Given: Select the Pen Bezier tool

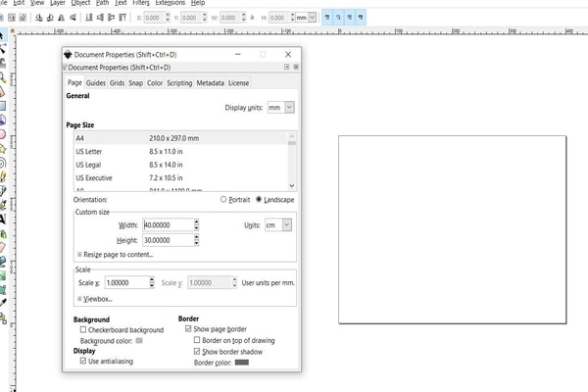Looking at the screenshot, I should (x=3, y=190).
